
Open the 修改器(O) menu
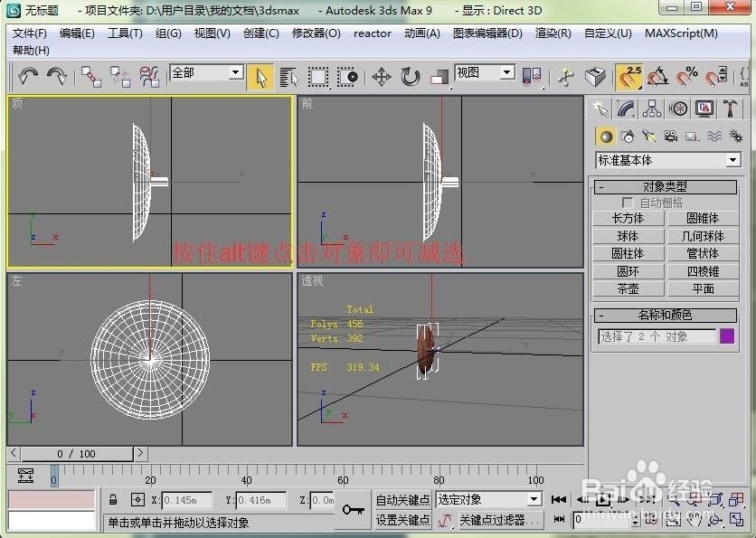coord(317,33)
